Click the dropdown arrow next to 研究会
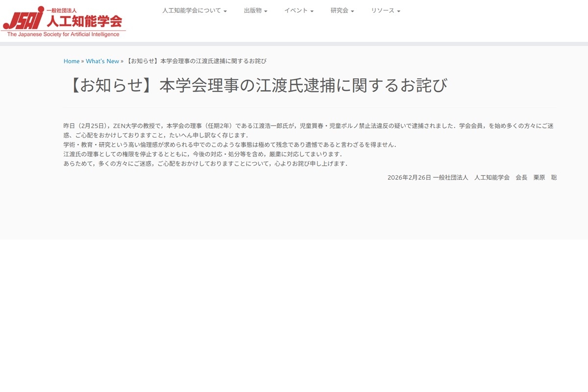 (352, 11)
